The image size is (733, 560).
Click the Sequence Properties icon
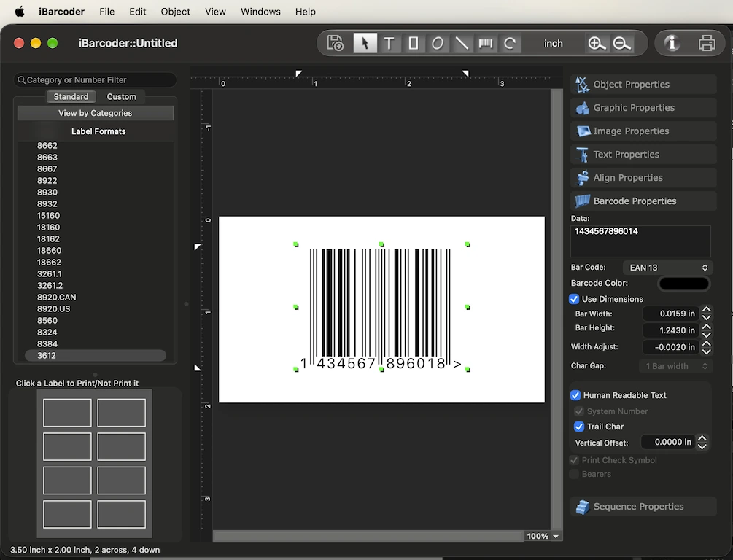point(583,507)
